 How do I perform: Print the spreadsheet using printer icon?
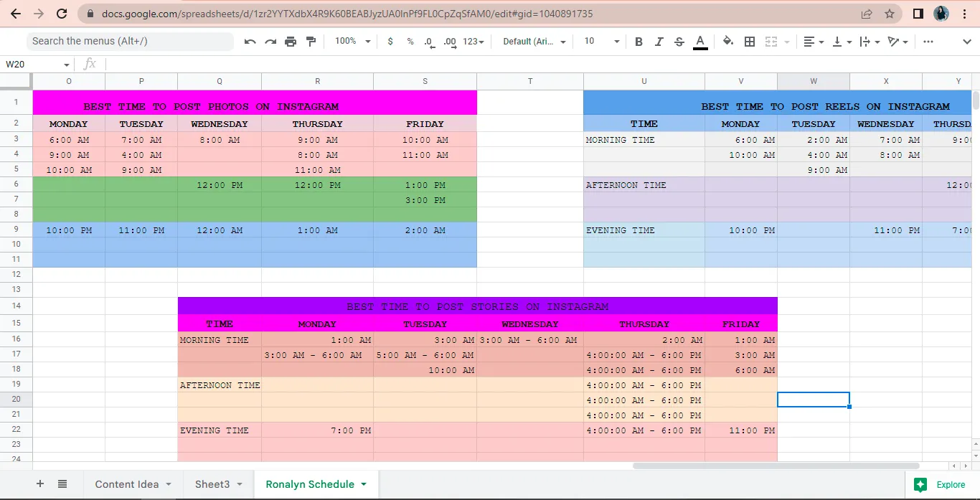(x=291, y=42)
